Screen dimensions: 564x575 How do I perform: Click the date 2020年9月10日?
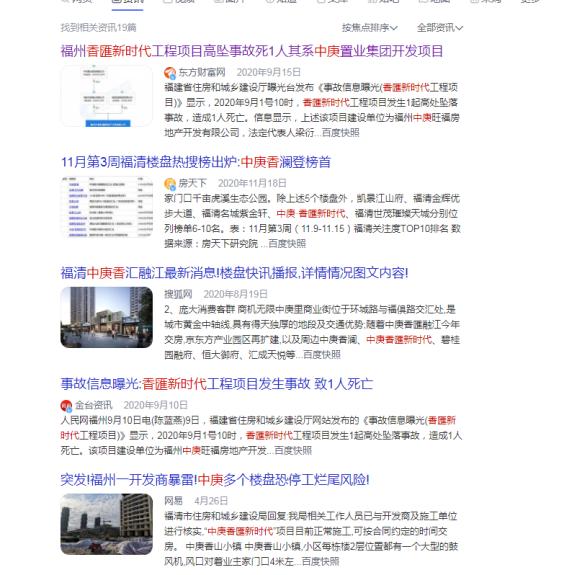155,405
